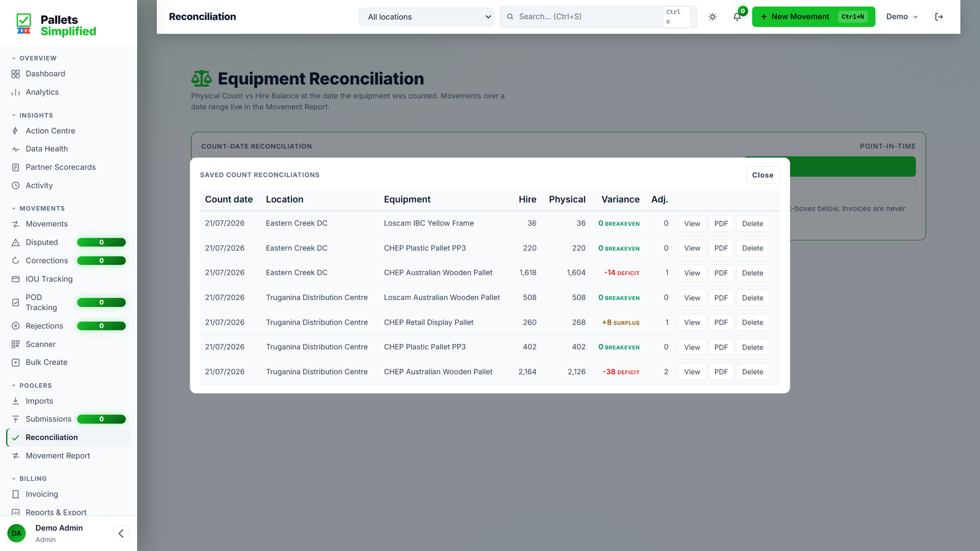980x551 pixels.
Task: Open notifications bell icon
Action: coord(737,17)
